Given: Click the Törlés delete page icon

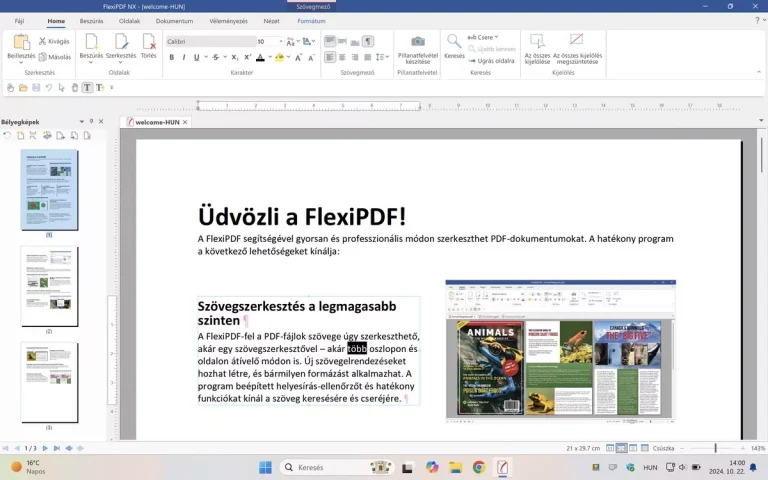Looking at the screenshot, I should pyautogui.click(x=148, y=42).
